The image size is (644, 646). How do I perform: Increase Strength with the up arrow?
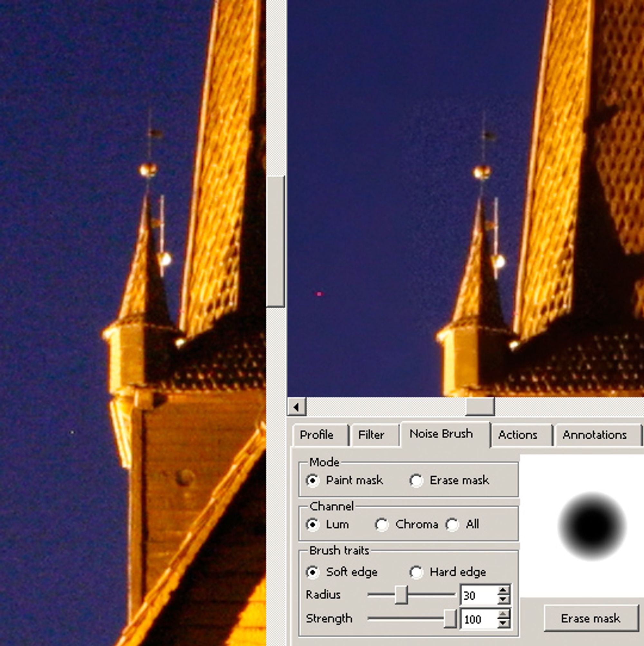pos(503,614)
